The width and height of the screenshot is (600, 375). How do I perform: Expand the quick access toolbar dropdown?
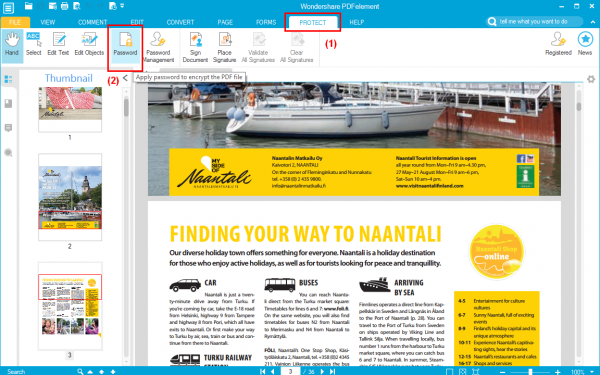(x=122, y=6)
